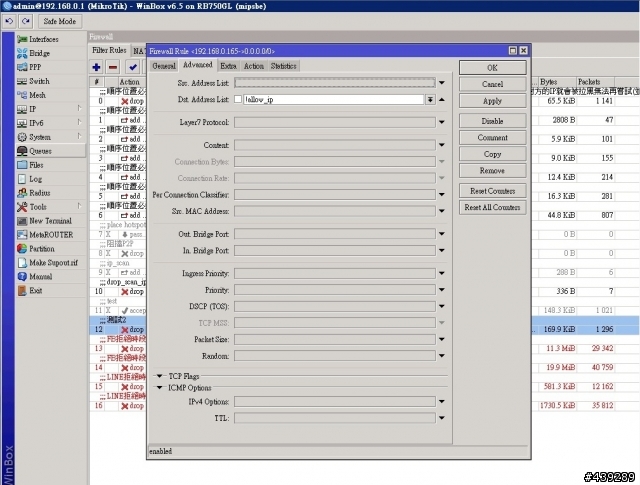Expand the Random field arrow
The height and width of the screenshot is (485, 640).
coord(442,356)
